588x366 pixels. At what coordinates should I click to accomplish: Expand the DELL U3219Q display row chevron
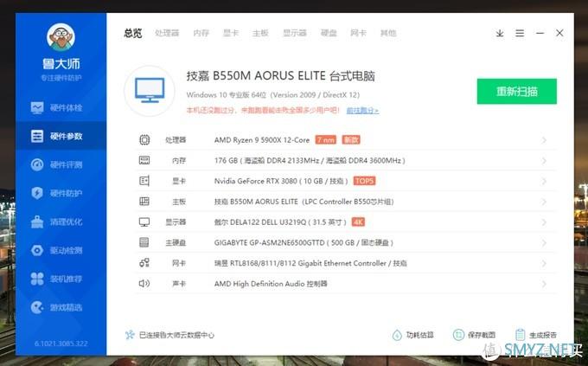544,222
